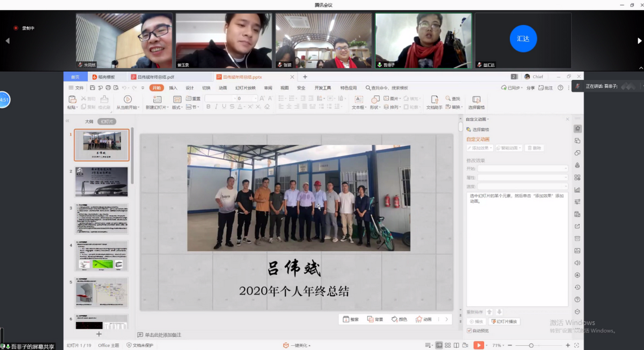Toggle Strikethrough formatting in ribbon
This screenshot has width=644, height=350.
click(232, 107)
